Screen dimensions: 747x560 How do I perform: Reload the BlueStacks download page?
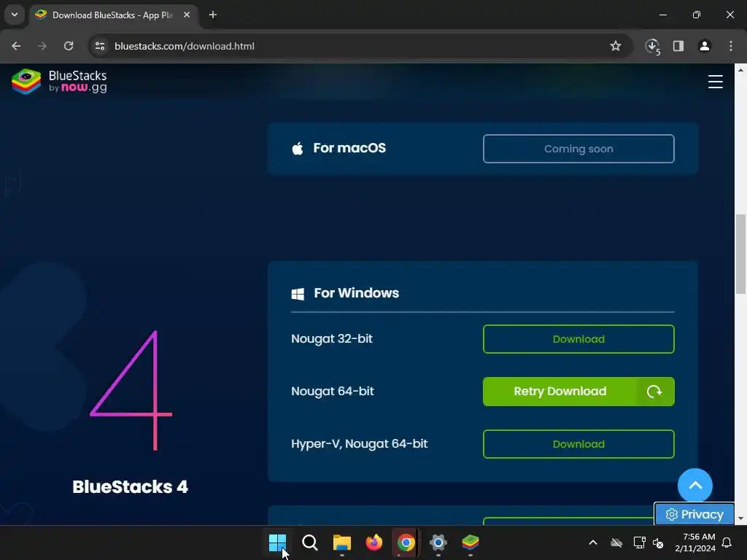click(69, 46)
